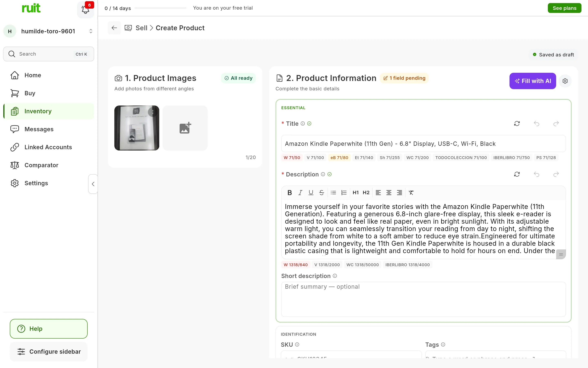Show the SKU info icon
The width and height of the screenshot is (588, 368).
pyautogui.click(x=297, y=345)
